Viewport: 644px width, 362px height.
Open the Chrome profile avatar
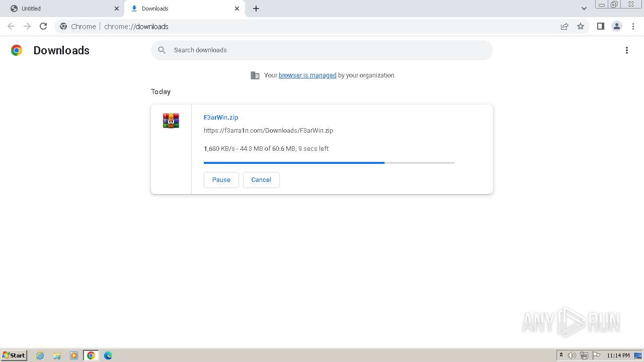(617, 26)
